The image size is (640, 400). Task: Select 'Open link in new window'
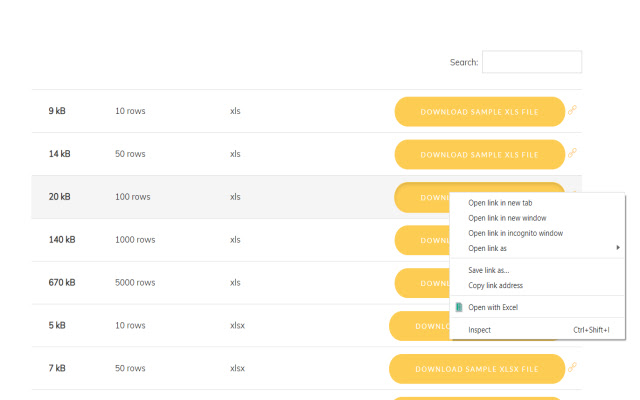pos(507,218)
